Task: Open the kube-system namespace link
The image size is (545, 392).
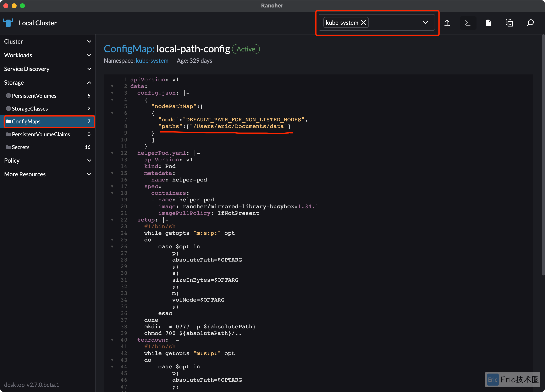Action: (x=152, y=61)
